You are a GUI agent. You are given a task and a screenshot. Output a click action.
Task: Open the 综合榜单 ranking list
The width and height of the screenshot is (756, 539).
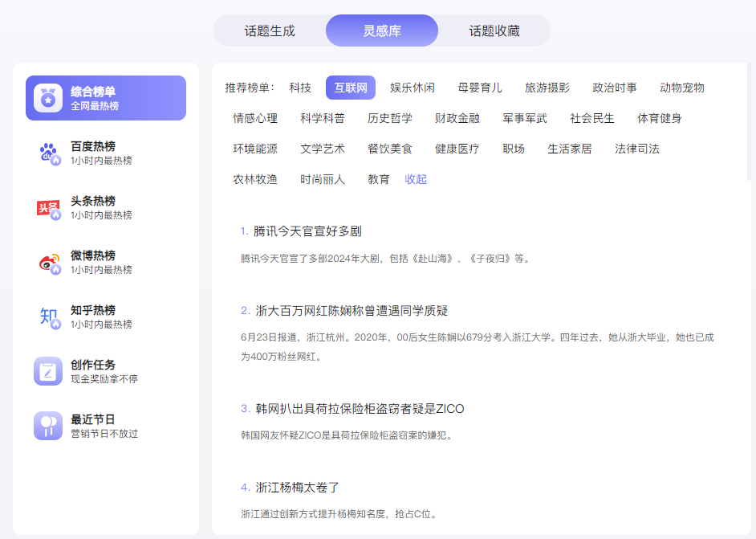[106, 98]
